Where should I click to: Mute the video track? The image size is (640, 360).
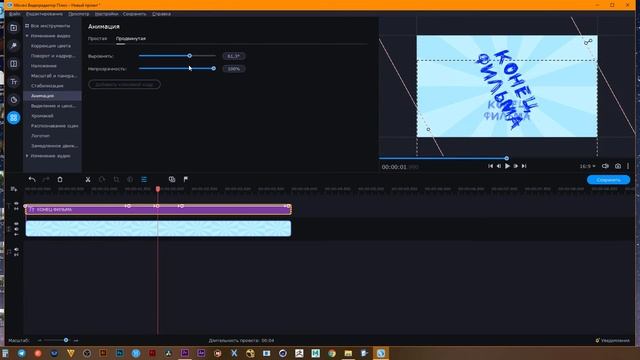coord(16,229)
